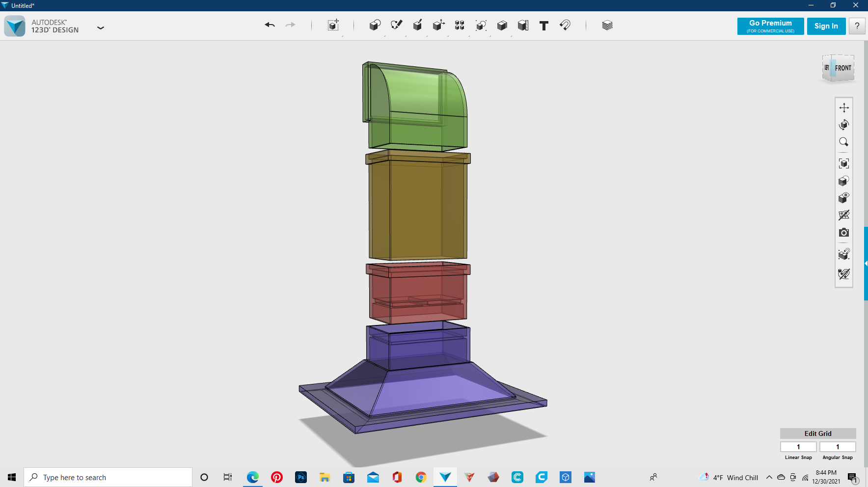Click the left face of the view cube

[827, 68]
